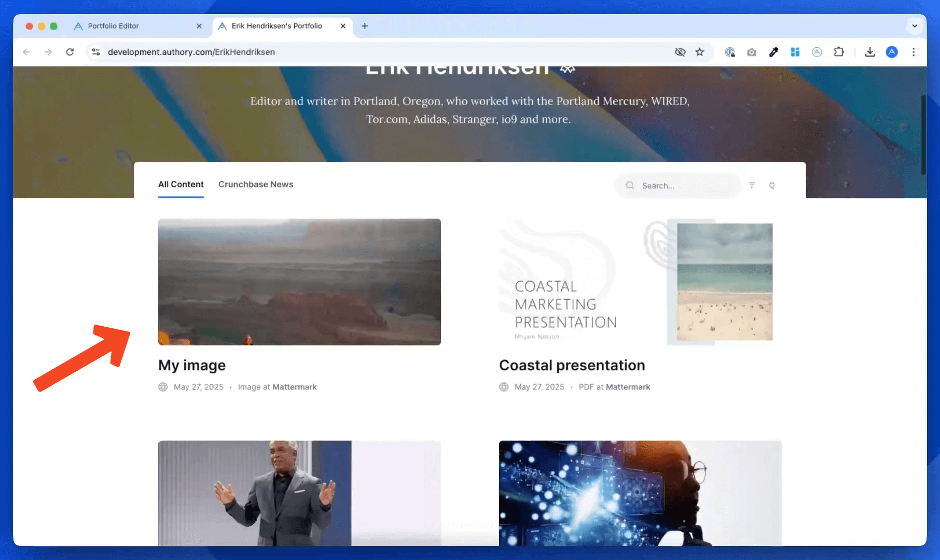Click the browser forward arrow
940x560 pixels.
(48, 52)
